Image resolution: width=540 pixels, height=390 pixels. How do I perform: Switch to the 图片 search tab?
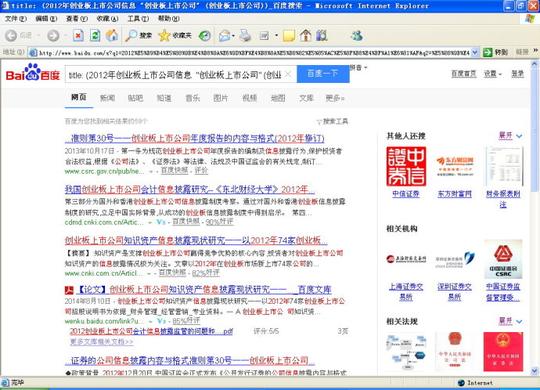(220, 98)
